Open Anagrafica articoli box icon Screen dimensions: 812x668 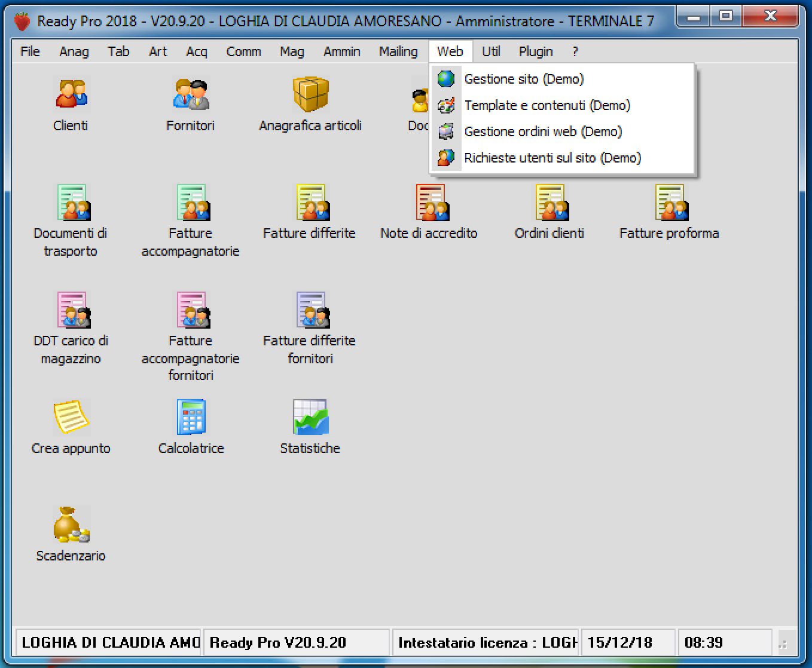(310, 94)
